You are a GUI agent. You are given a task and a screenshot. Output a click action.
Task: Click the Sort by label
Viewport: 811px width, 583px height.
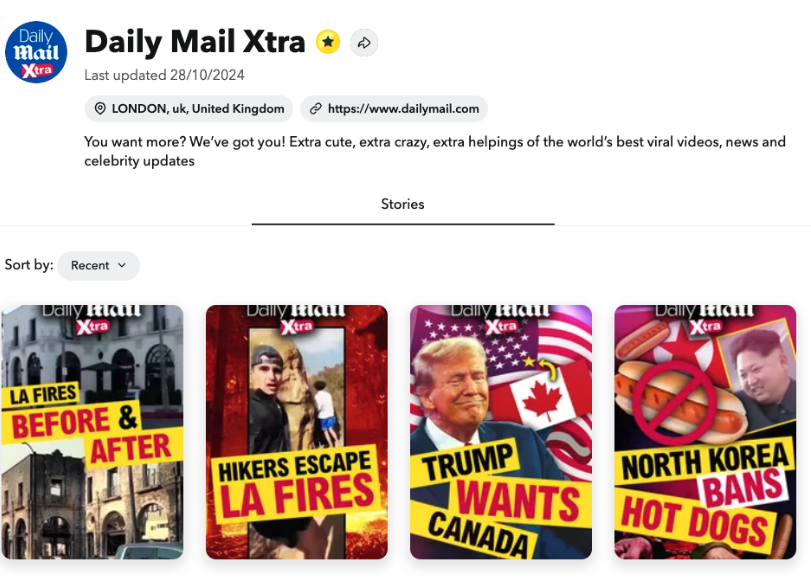[29, 265]
